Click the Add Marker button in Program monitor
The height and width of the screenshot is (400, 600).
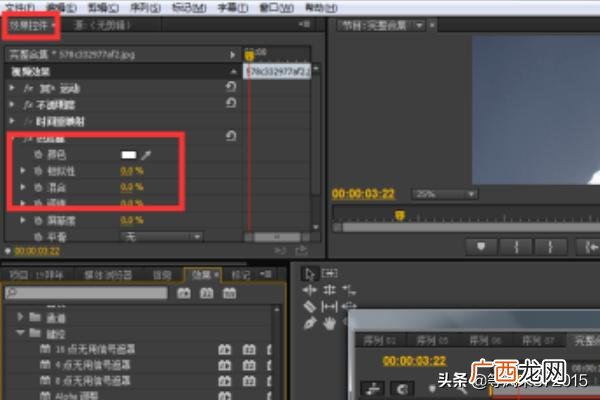tap(481, 247)
